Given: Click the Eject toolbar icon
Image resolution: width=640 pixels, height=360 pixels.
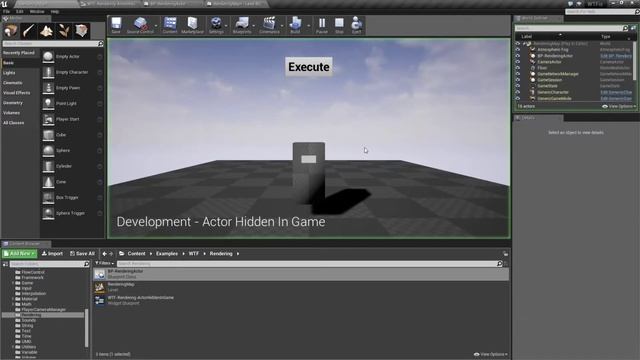Looking at the screenshot, I should [x=356, y=25].
